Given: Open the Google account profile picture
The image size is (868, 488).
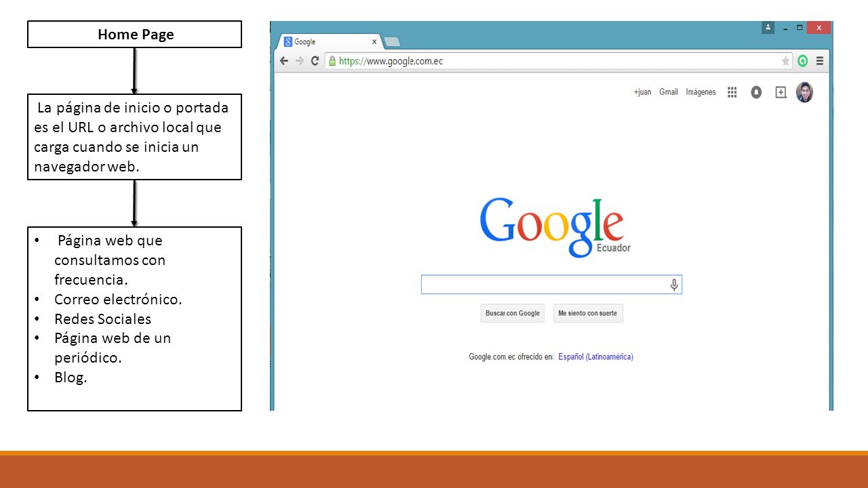Looking at the screenshot, I should [804, 92].
